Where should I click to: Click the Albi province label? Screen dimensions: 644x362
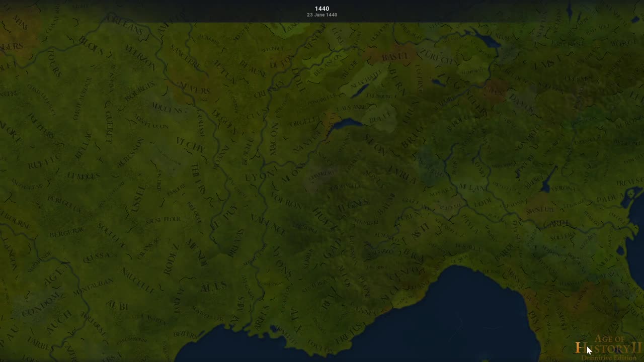(x=117, y=306)
